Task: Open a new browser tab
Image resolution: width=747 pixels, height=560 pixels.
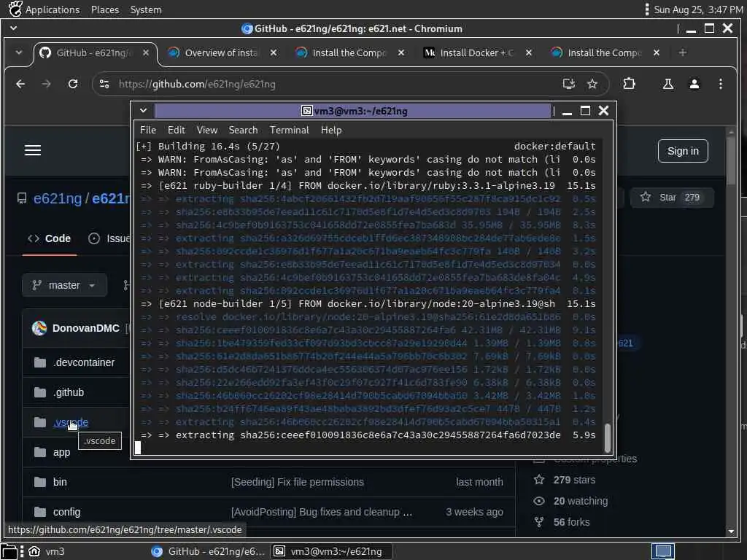Action: pos(683,52)
